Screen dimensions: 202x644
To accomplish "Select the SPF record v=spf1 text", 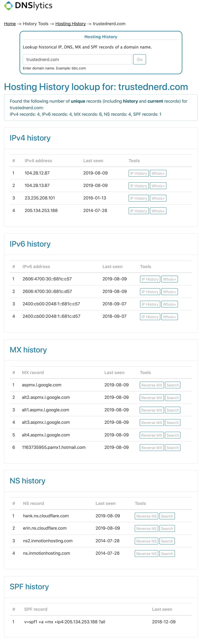I will [65, 622].
